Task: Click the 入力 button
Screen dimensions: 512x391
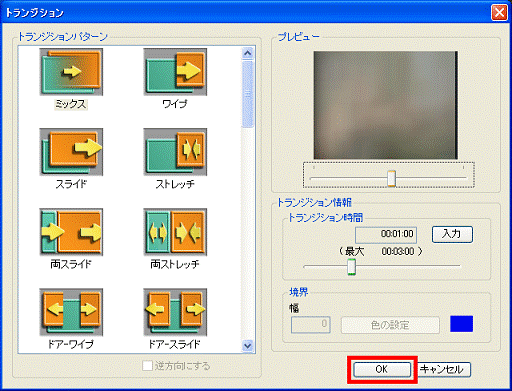Action: [x=452, y=234]
